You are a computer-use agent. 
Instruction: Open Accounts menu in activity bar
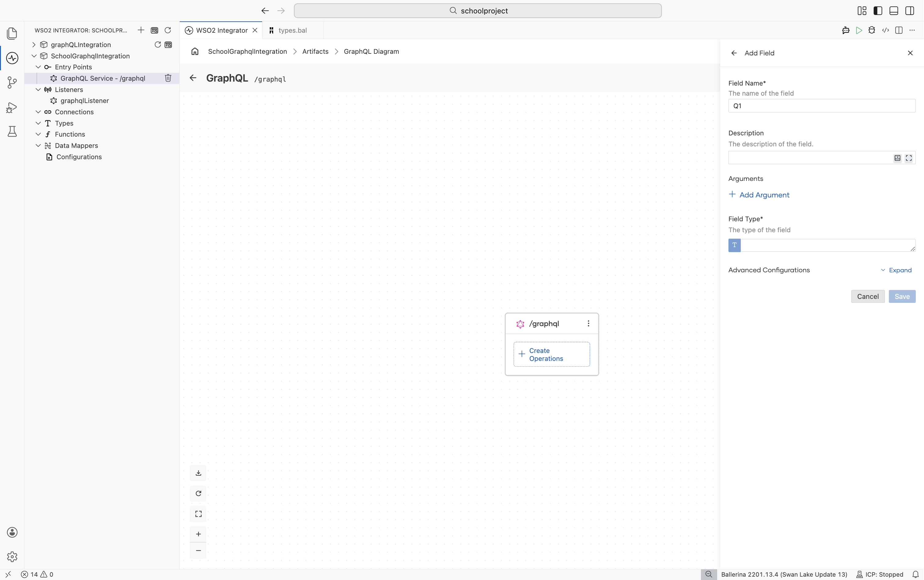pos(12,532)
